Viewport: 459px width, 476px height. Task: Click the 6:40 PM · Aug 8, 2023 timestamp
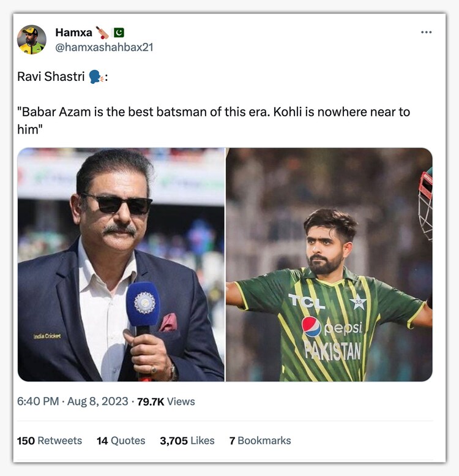click(x=72, y=401)
